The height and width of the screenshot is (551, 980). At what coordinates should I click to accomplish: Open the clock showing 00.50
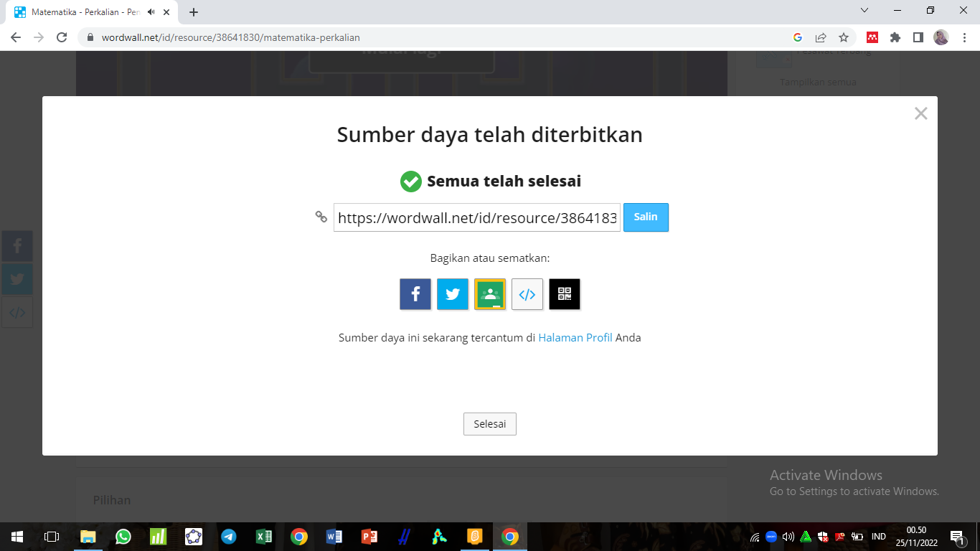pos(916,537)
